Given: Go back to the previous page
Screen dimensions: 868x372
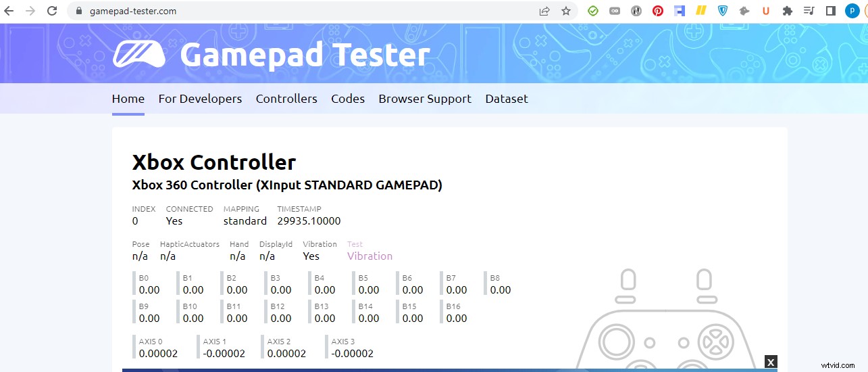Looking at the screenshot, I should pos(9,11).
